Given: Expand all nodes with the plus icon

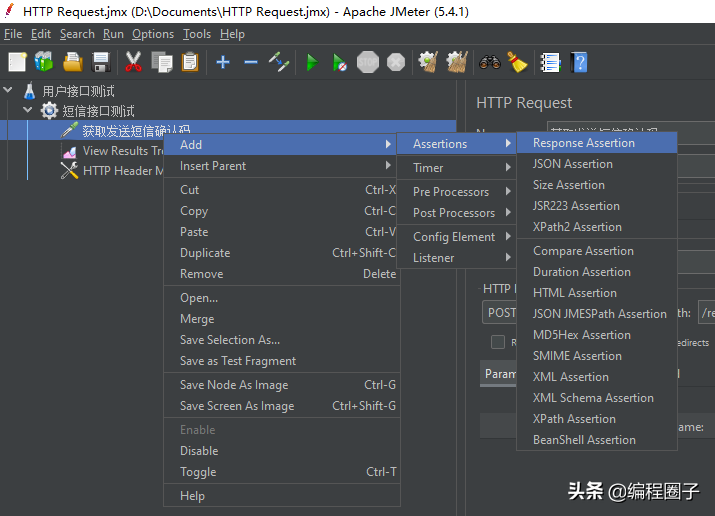Looking at the screenshot, I should coord(223,62).
